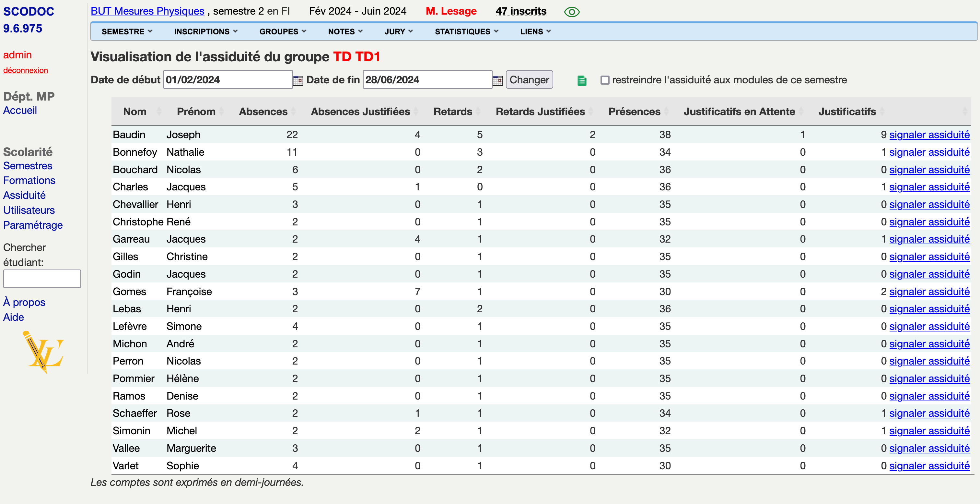
Task: Click signaler assiduité for Garreau Jacques
Action: (929, 239)
